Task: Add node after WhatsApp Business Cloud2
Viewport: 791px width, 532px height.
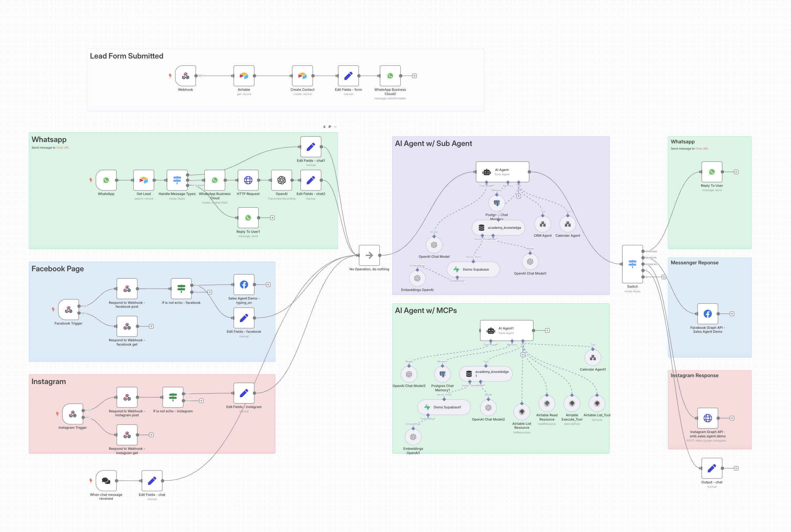Action: coord(415,76)
